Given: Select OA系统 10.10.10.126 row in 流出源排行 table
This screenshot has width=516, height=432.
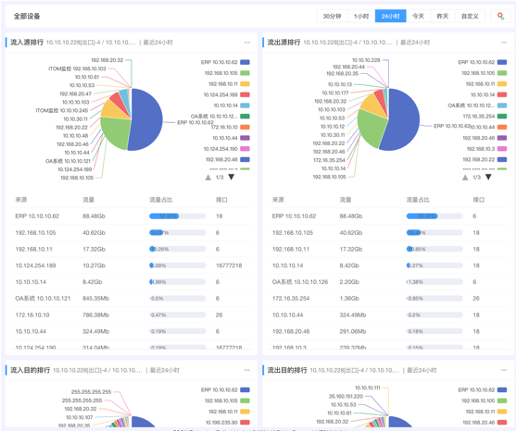Looking at the screenshot, I should [x=388, y=282].
